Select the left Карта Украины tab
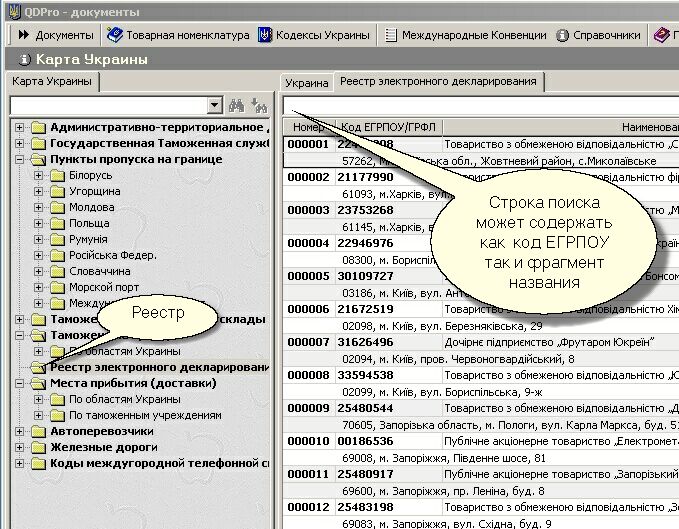The height and width of the screenshot is (529, 679). coord(52,81)
